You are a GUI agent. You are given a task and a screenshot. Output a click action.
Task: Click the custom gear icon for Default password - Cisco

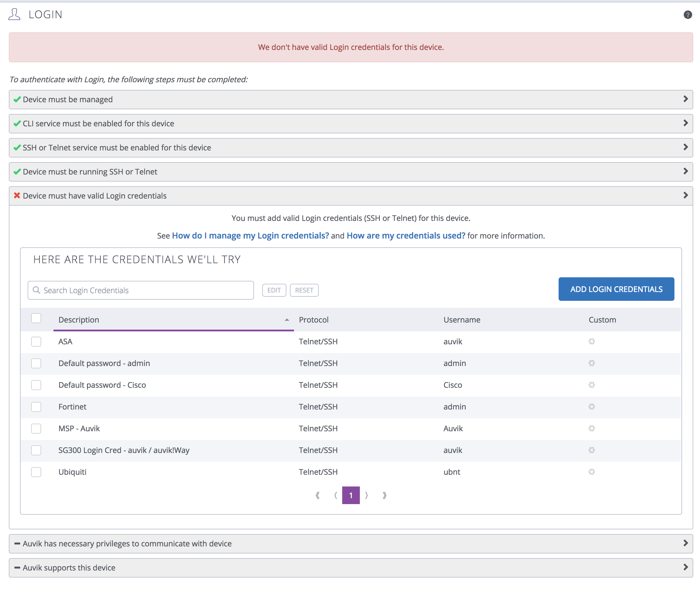pos(592,385)
